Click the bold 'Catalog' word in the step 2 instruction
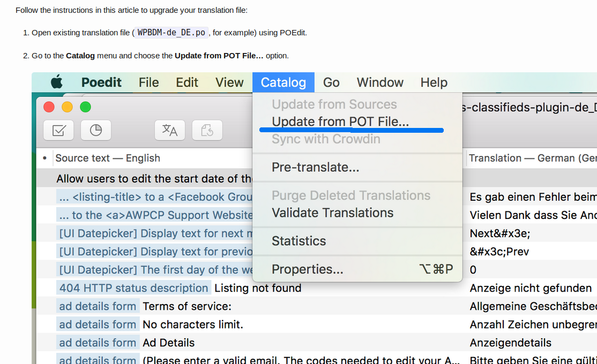Screen dimensions: 597x364 tap(80, 56)
